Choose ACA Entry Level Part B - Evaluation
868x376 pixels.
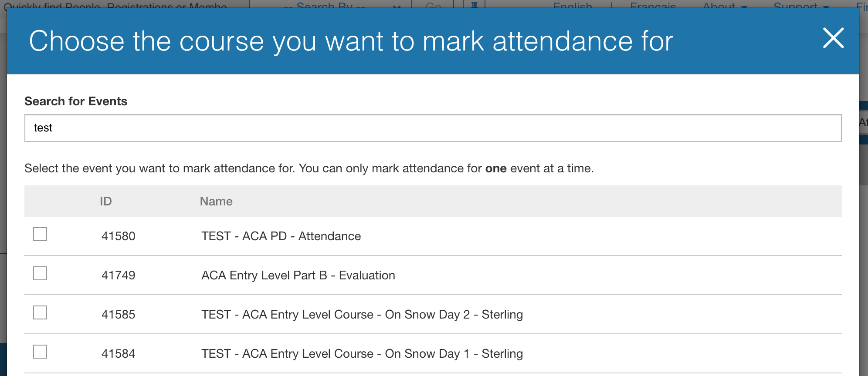tap(298, 275)
